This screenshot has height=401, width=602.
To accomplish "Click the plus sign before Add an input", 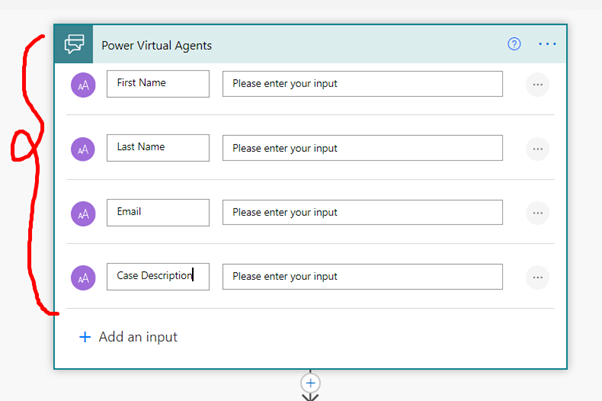I will [x=85, y=337].
